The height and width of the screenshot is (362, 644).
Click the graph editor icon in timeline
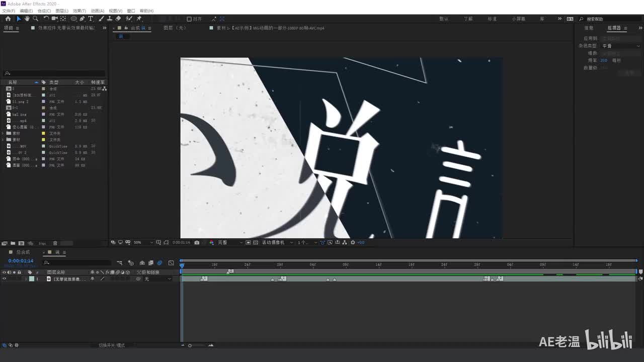point(171,263)
